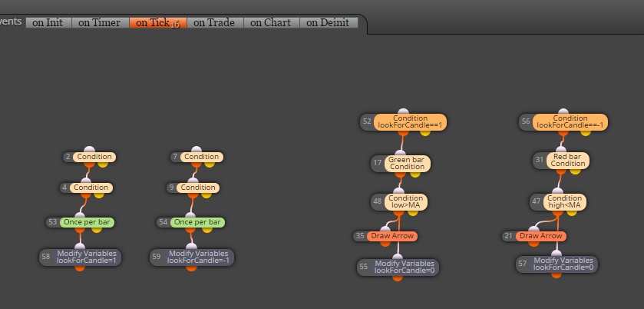Click input port atop Condition block 7
644x309 pixels.
(197, 150)
